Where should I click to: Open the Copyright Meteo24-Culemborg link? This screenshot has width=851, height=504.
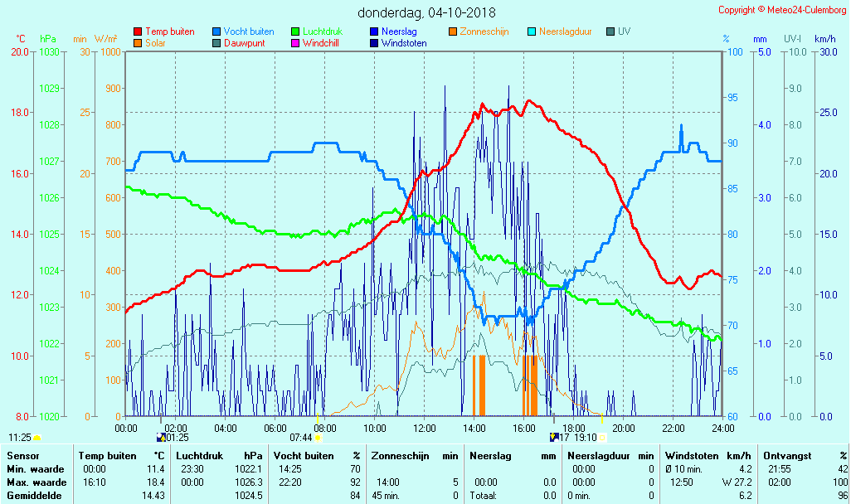782,10
